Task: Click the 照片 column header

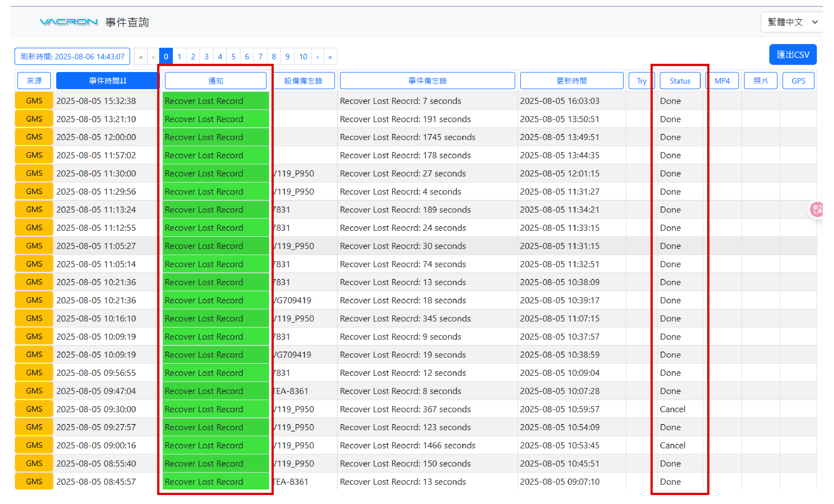Action: (x=761, y=81)
